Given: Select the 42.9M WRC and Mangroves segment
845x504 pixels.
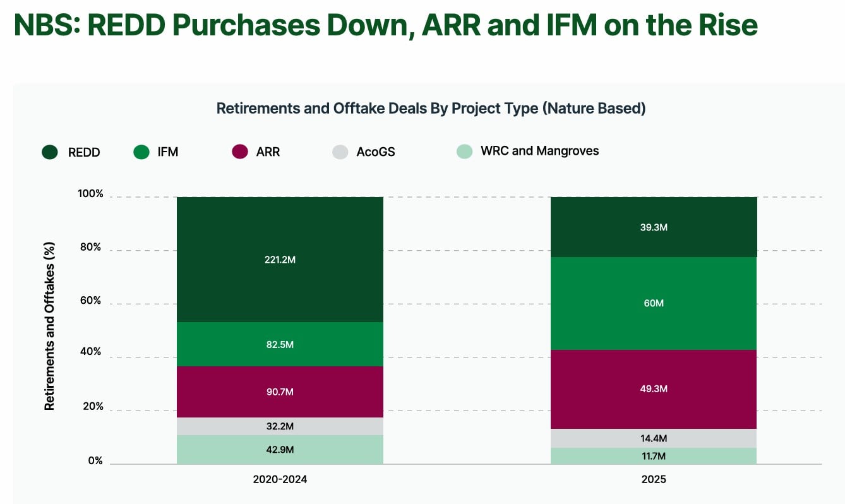Looking at the screenshot, I should click(280, 450).
